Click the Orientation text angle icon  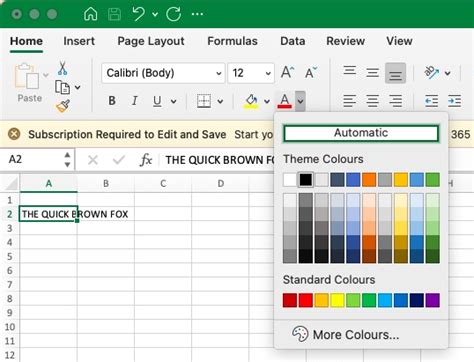point(431,72)
